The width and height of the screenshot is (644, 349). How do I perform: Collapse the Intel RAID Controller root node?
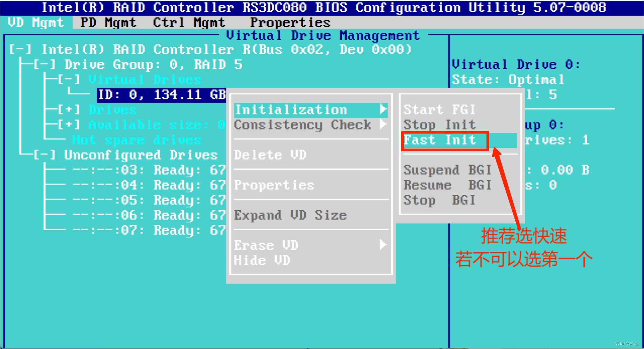20,49
